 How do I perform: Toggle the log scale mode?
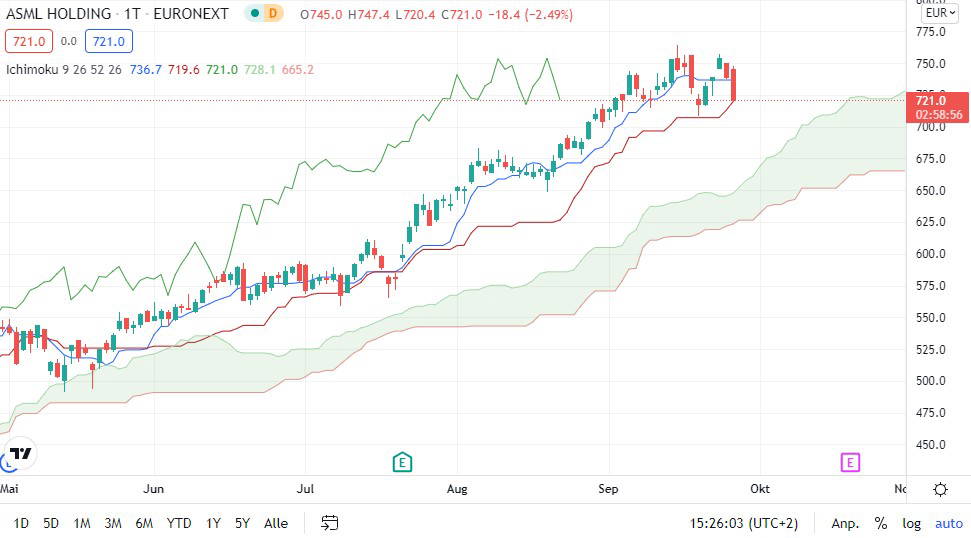click(911, 523)
